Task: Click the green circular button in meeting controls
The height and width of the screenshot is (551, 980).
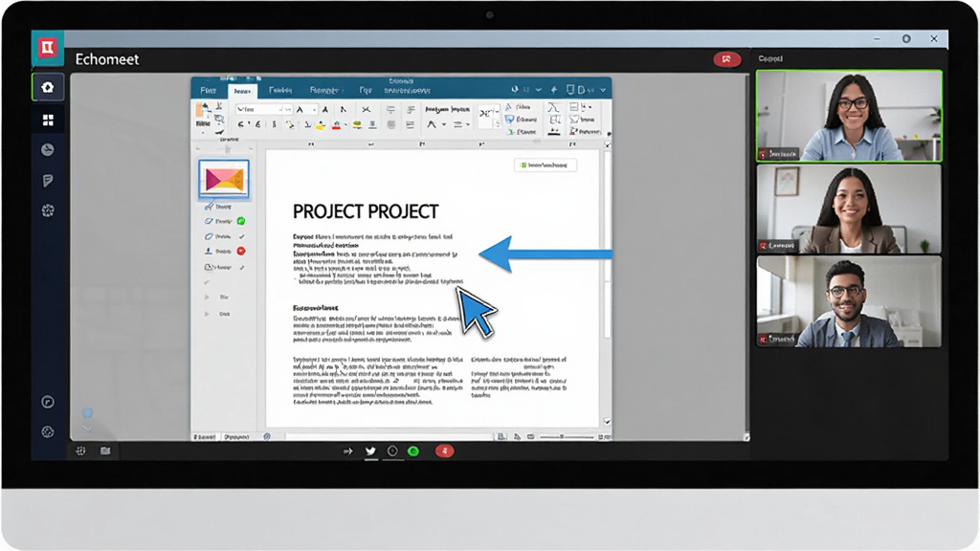Action: 413,452
